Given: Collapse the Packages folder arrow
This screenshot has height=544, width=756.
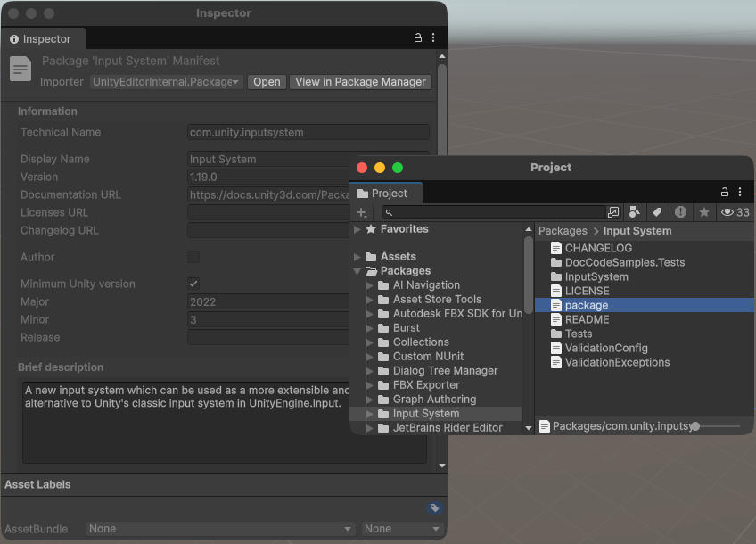Looking at the screenshot, I should coord(357,271).
